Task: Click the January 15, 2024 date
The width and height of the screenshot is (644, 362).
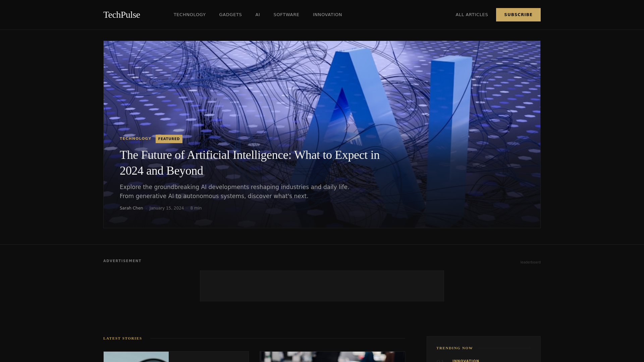Action: tap(166, 208)
